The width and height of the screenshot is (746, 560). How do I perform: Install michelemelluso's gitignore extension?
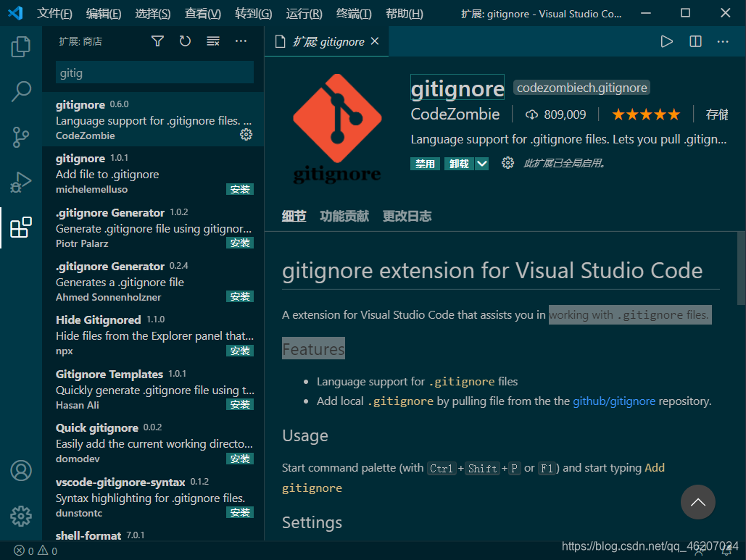tap(240, 189)
